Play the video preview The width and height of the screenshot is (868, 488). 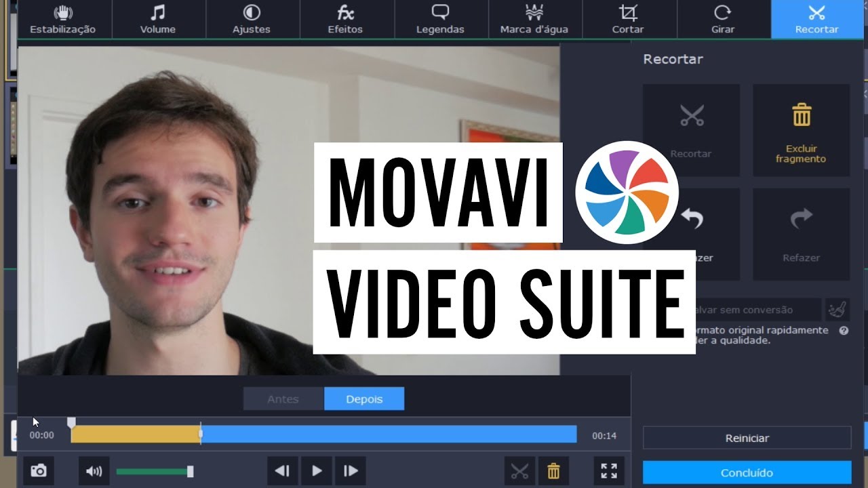[x=317, y=470]
